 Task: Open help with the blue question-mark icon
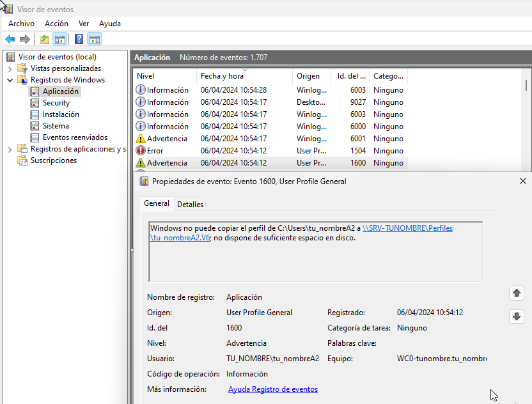pos(79,39)
